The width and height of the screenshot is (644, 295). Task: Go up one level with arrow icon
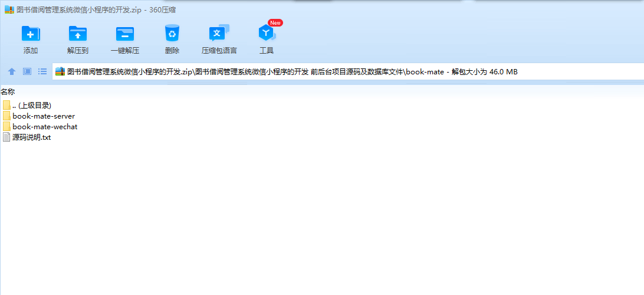(x=12, y=71)
